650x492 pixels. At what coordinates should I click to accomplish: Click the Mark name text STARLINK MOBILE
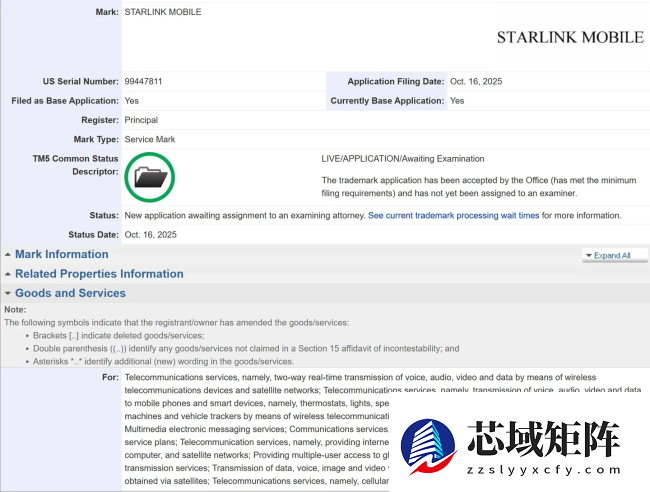(x=162, y=12)
